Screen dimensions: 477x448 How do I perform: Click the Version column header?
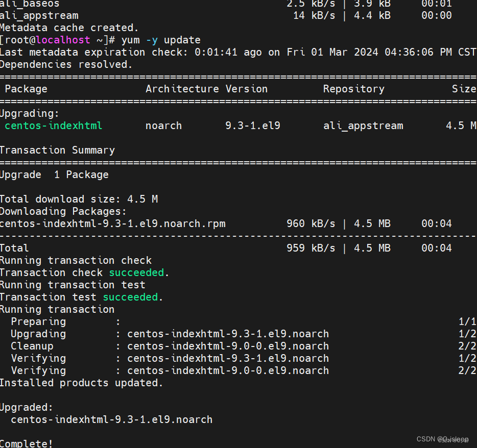click(246, 89)
